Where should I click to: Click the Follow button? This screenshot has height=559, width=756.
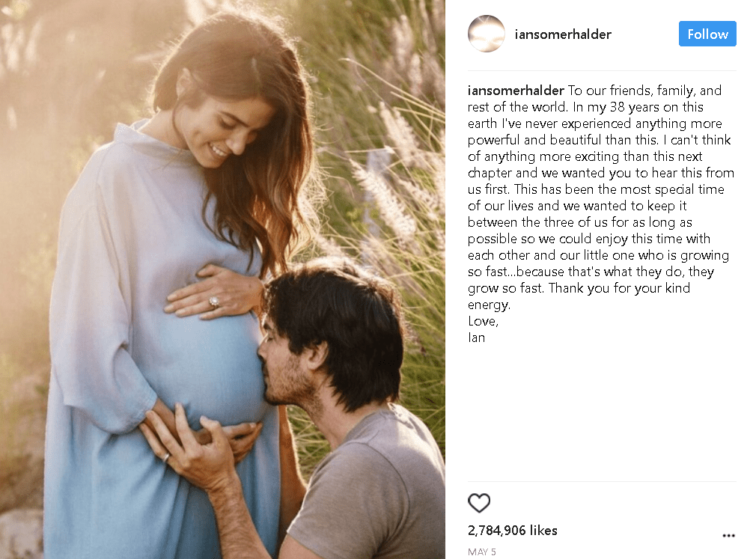pos(707,34)
